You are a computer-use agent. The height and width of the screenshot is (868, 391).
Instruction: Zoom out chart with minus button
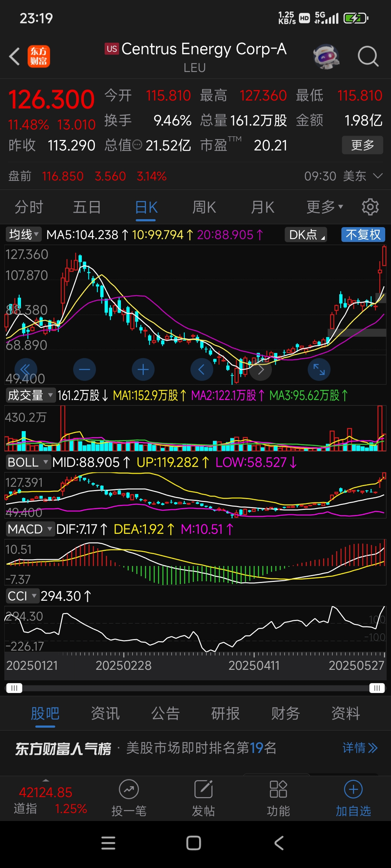coord(84,370)
